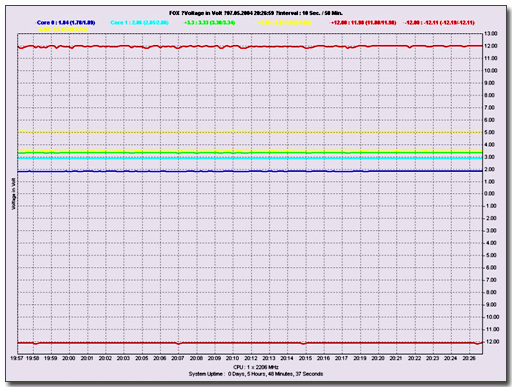Select the green +3.3 legend entry
Screen dimensions: 512x387
(x=209, y=23)
